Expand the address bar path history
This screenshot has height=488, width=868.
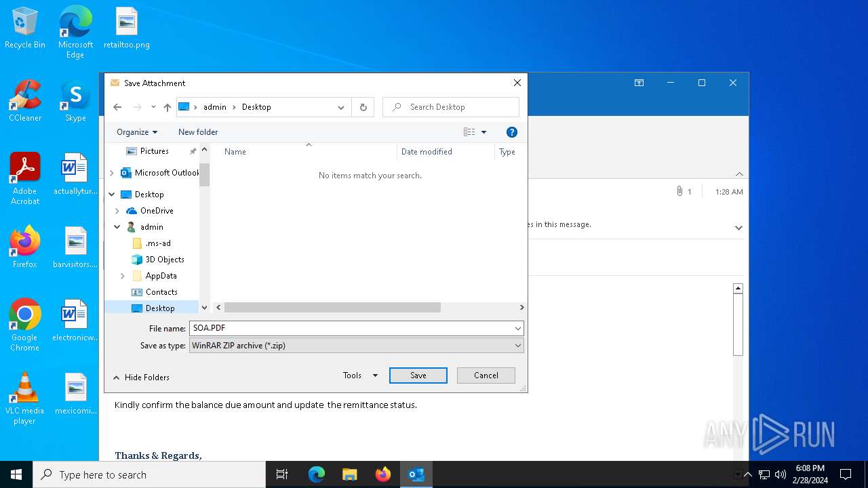340,107
